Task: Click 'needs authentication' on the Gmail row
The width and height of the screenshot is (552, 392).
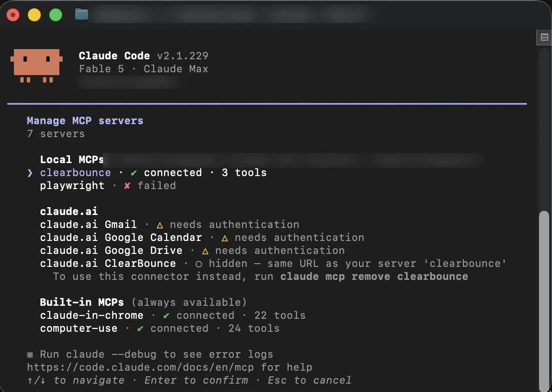Action: point(234,224)
